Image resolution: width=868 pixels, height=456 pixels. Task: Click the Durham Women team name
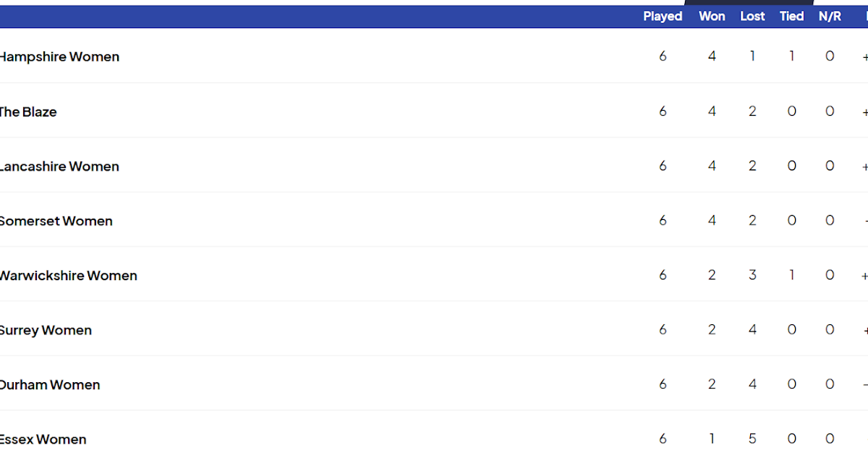50,385
